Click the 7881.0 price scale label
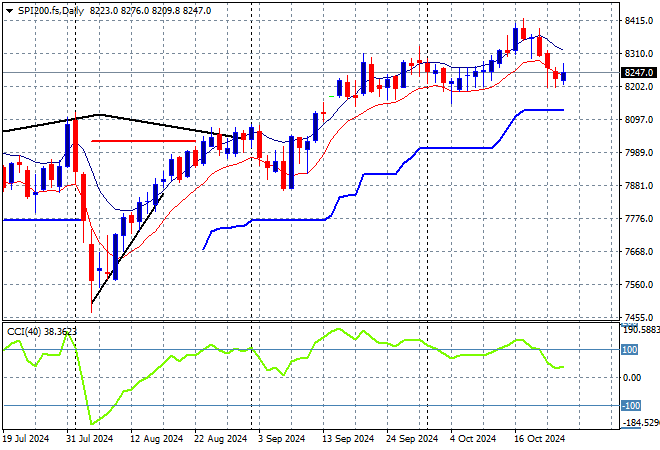660x450 pixels. [x=639, y=186]
